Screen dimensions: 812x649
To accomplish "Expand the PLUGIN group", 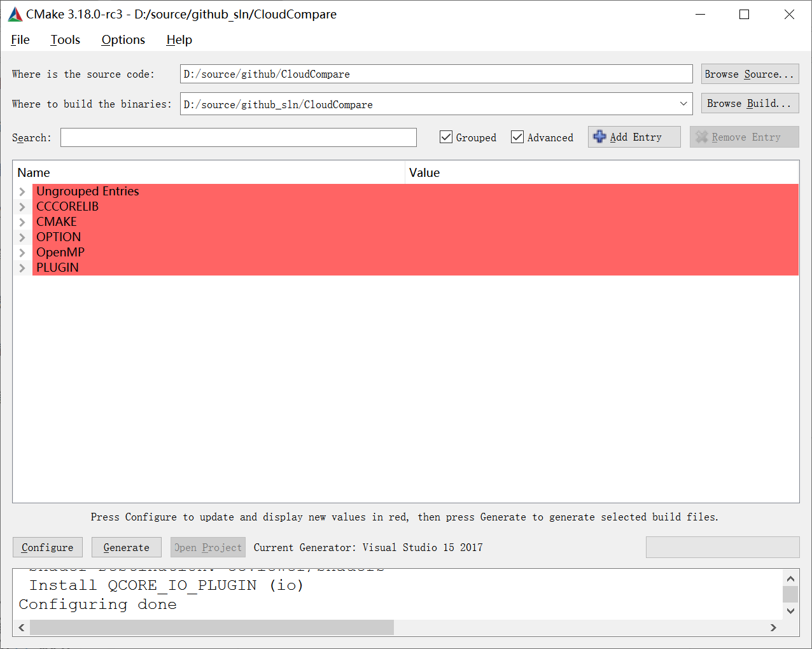I will click(x=22, y=267).
